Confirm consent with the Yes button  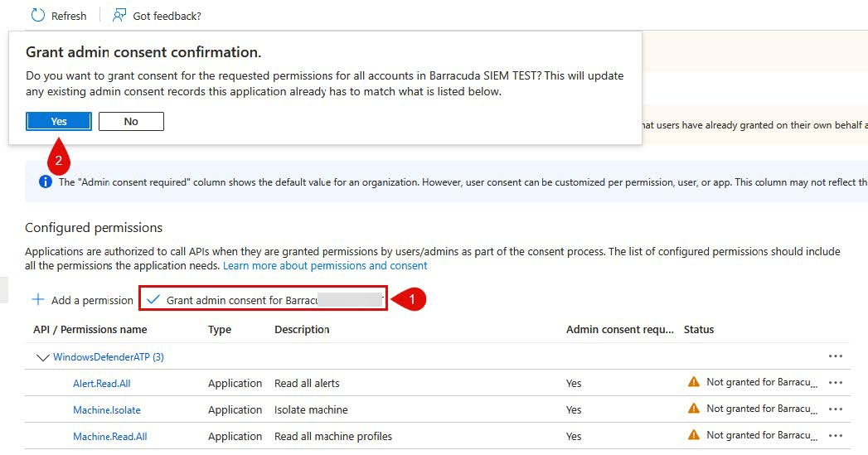coord(59,121)
